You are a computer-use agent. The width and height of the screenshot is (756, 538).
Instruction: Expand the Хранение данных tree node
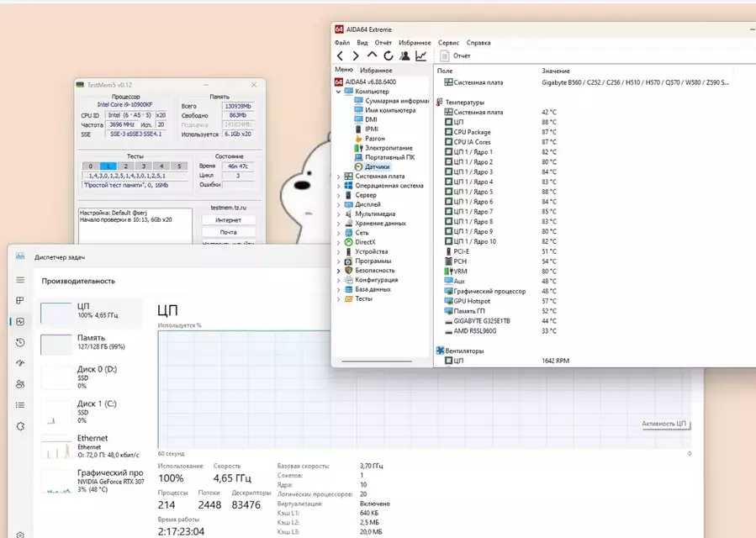click(338, 224)
